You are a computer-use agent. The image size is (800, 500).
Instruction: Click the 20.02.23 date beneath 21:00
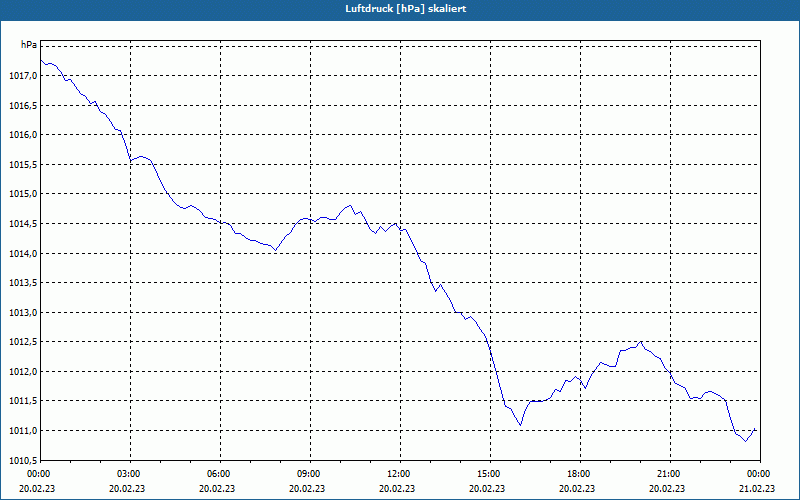667,488
